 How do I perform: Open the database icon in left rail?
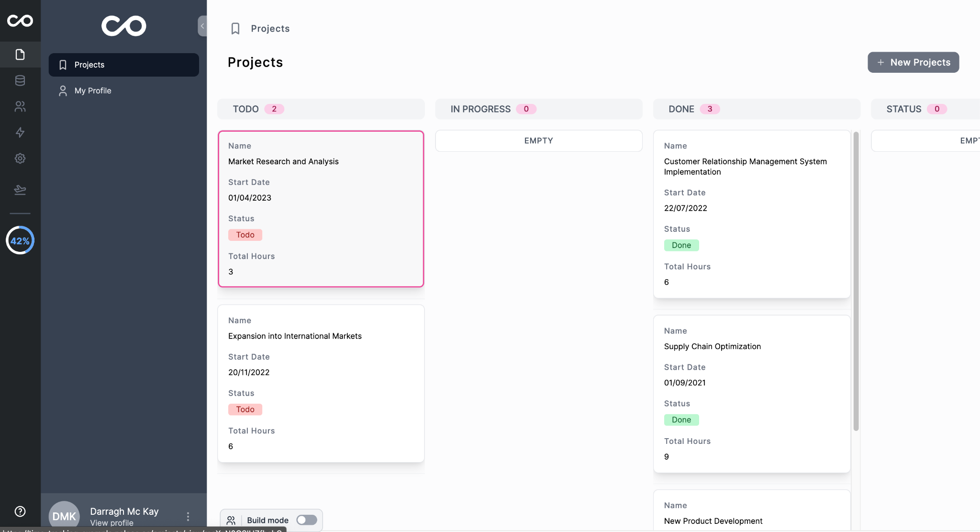tap(20, 80)
